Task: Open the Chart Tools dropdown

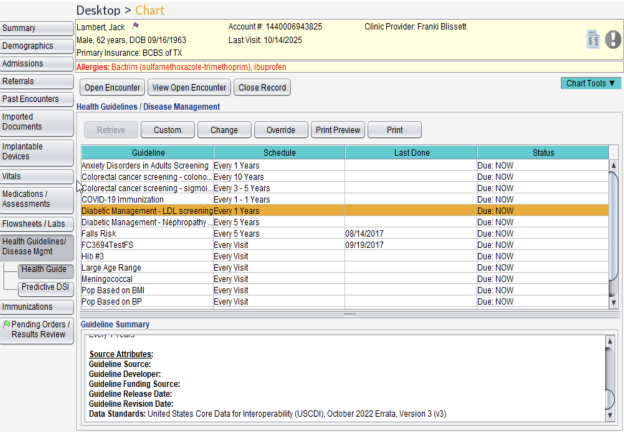Action: click(x=590, y=83)
